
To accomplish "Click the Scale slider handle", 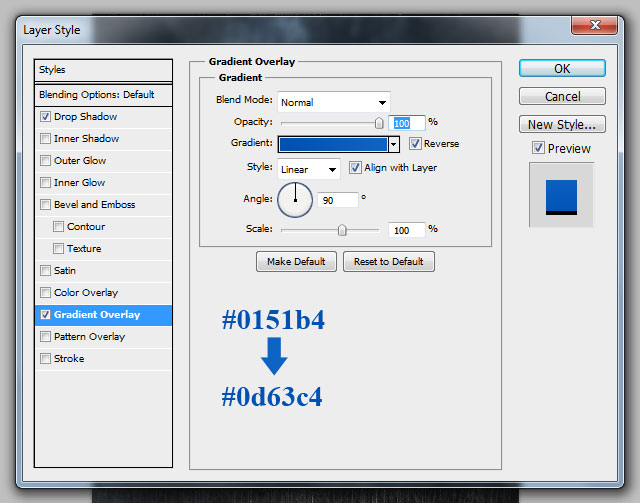I will [342, 230].
